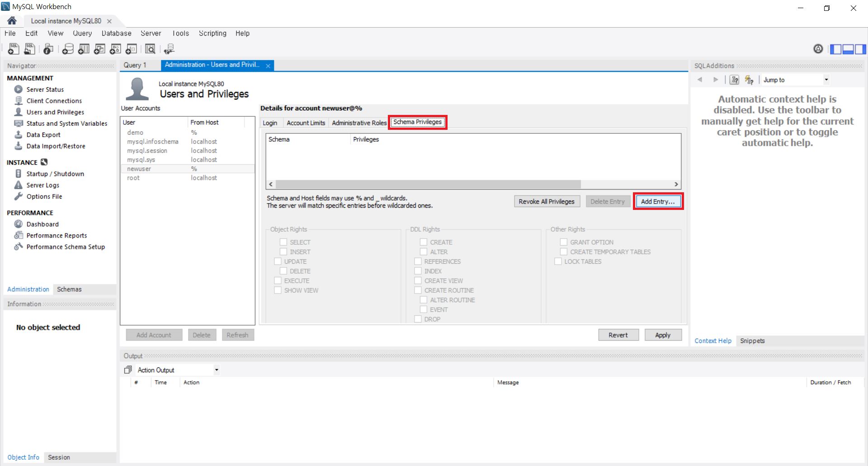Go to the Workbench home tab
This screenshot has height=466, width=868.
(x=12, y=21)
